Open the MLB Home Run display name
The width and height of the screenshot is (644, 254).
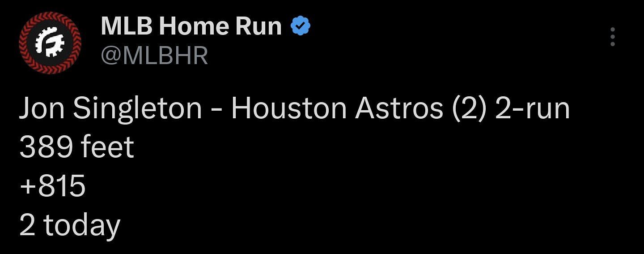[x=191, y=27]
